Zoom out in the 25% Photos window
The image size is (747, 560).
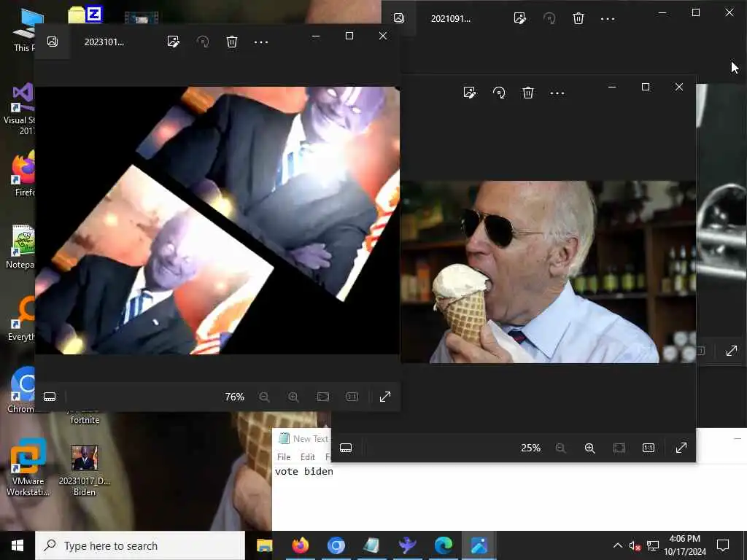click(x=561, y=448)
